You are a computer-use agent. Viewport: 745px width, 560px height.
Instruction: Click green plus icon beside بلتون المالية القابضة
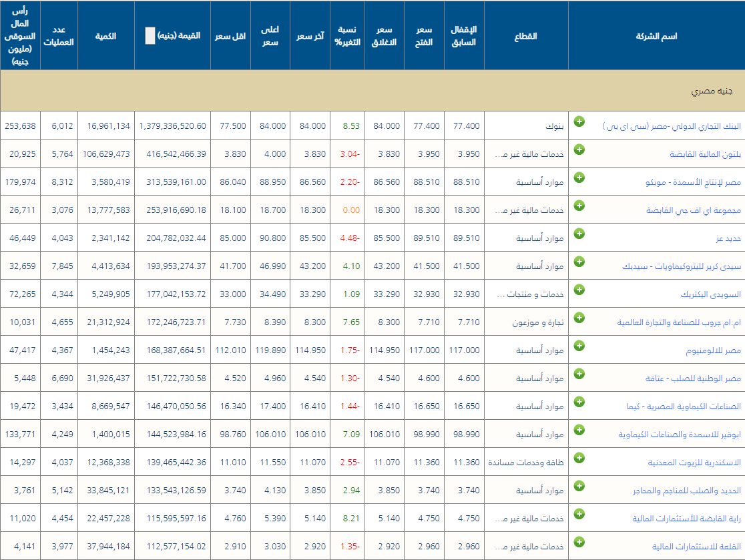[579, 150]
